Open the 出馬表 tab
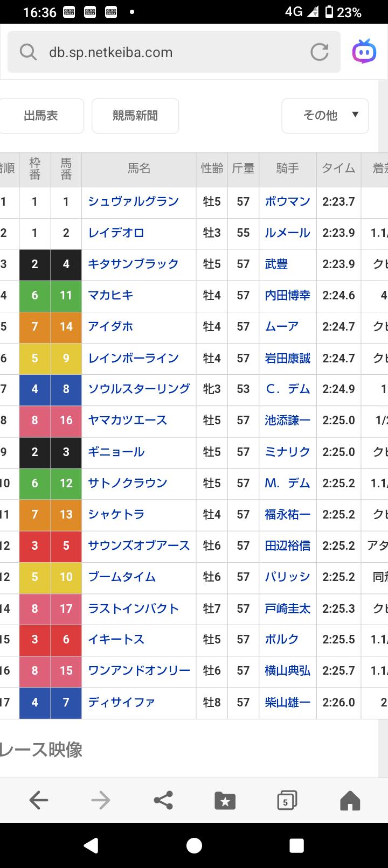Screen dimensions: 388x868 pyautogui.click(x=41, y=115)
